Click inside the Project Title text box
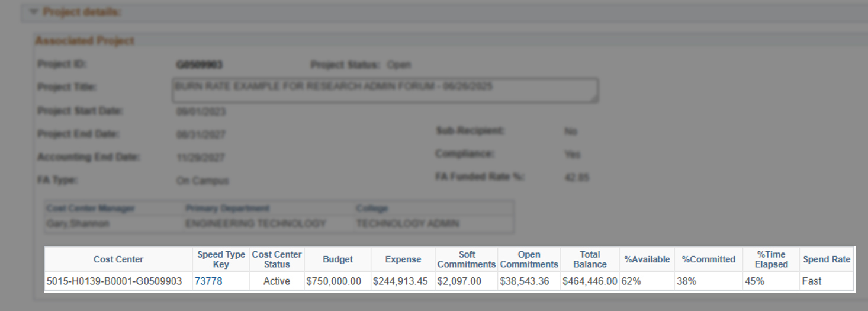Image resolution: width=868 pixels, height=311 pixels. (x=385, y=91)
